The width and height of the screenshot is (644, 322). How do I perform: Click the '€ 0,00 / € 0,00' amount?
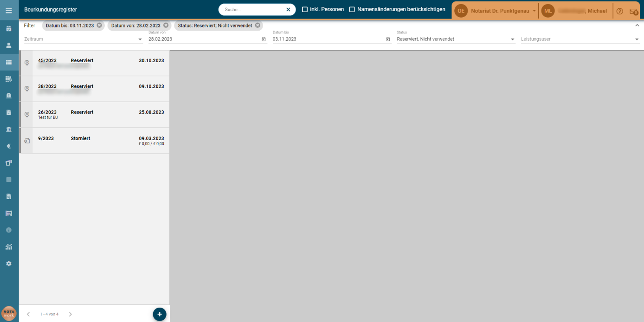tap(151, 144)
